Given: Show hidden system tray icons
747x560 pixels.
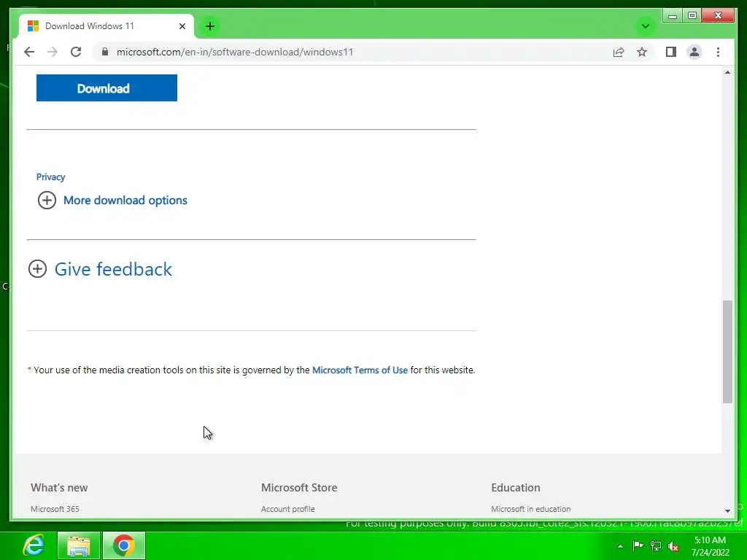Looking at the screenshot, I should (620, 546).
